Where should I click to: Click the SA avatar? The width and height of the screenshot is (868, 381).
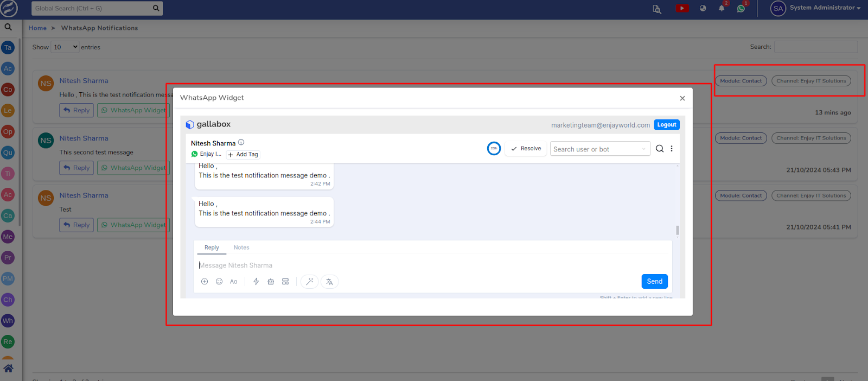pyautogui.click(x=778, y=8)
